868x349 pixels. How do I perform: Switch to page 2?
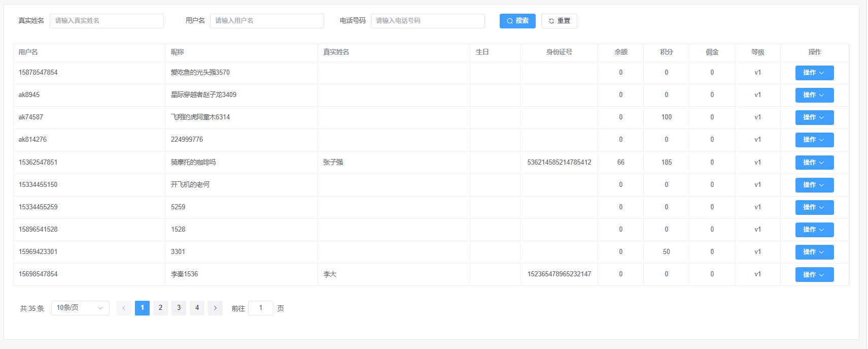[x=160, y=308]
